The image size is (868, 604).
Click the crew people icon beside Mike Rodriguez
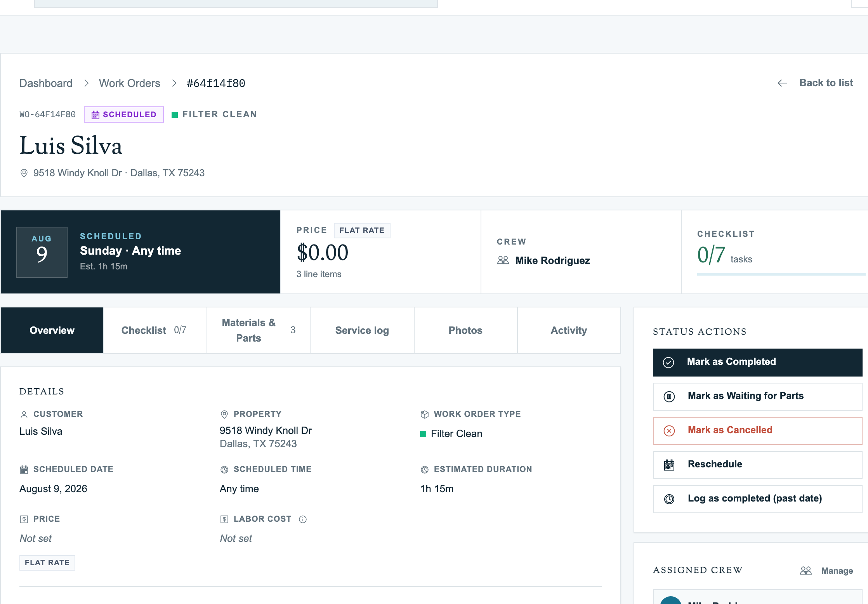click(503, 260)
